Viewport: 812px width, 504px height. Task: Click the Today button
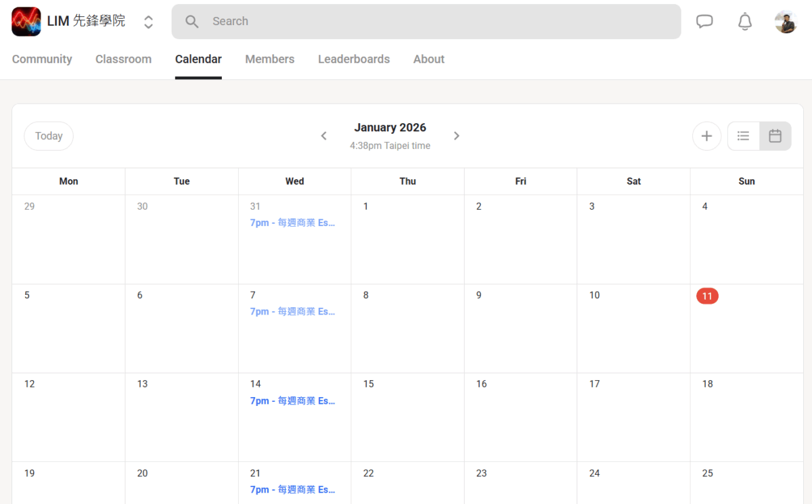pyautogui.click(x=49, y=136)
